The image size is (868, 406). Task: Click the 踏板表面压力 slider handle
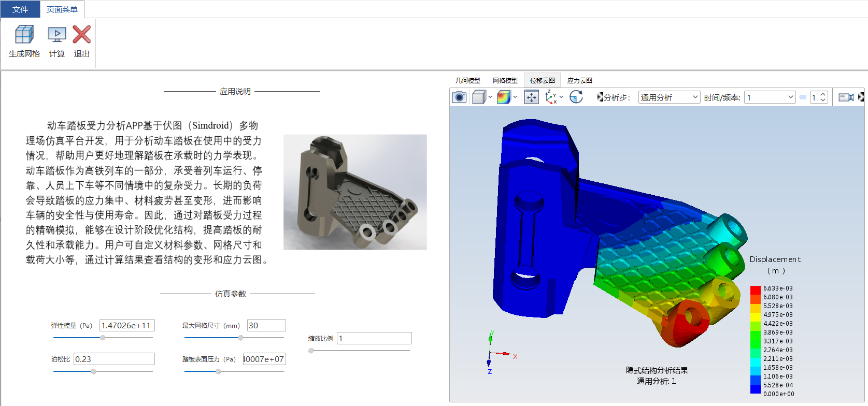pos(218,371)
